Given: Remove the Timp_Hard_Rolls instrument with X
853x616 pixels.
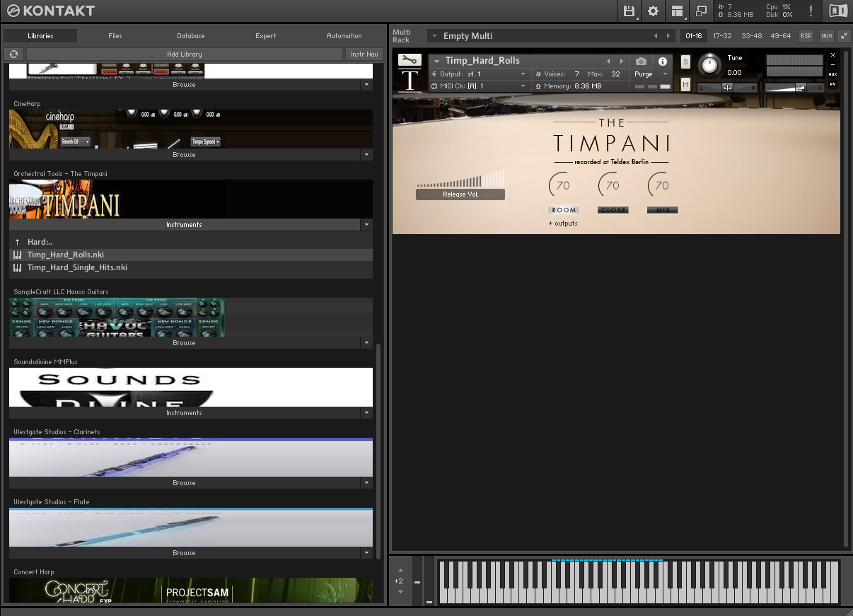Looking at the screenshot, I should point(832,54).
